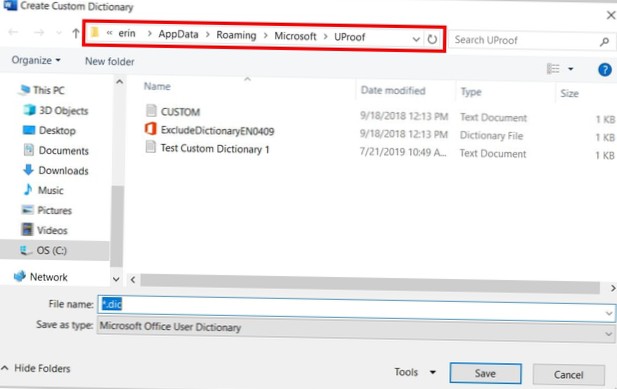Open the Tools dropdown

click(x=415, y=372)
